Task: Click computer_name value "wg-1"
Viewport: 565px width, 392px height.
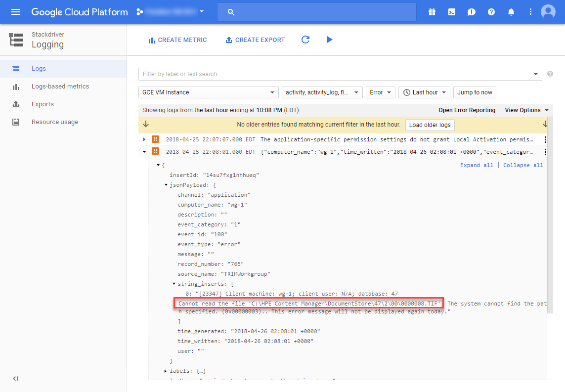Action: (x=237, y=205)
